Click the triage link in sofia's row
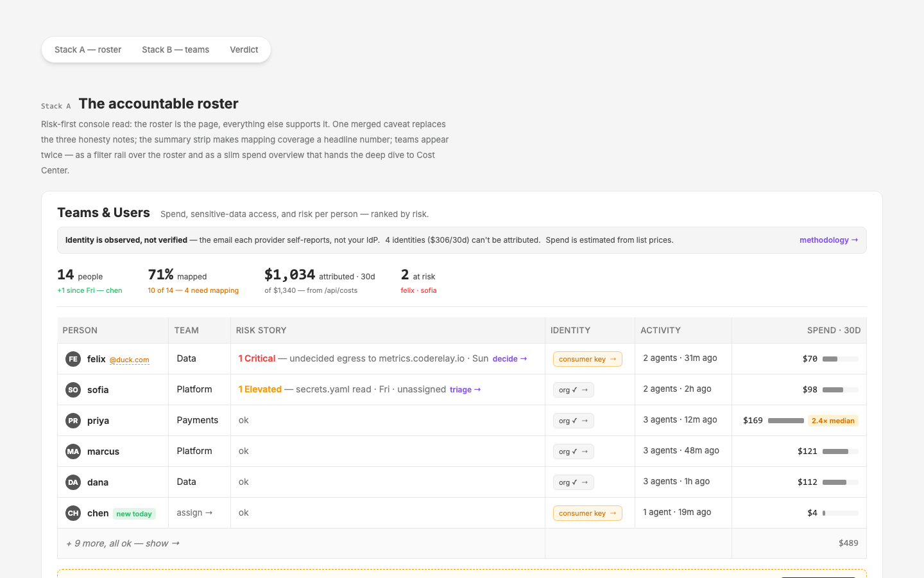 pos(465,390)
